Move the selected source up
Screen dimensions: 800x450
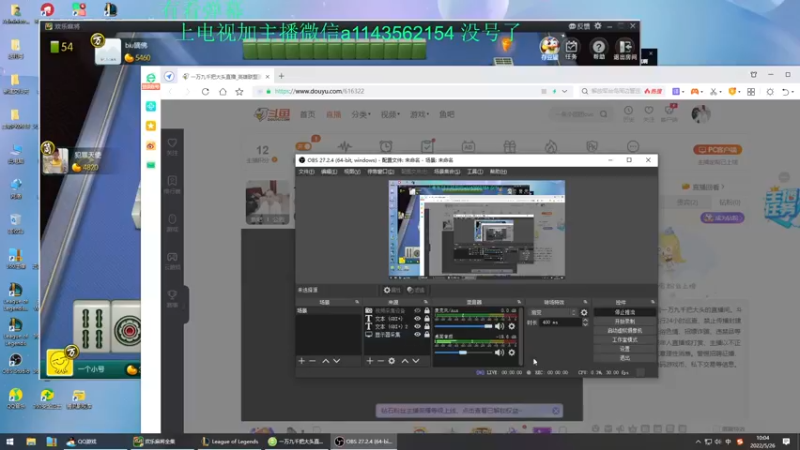point(405,361)
